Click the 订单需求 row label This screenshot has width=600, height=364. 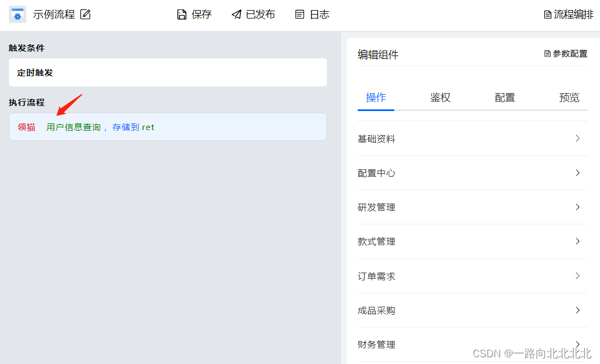pyautogui.click(x=376, y=276)
